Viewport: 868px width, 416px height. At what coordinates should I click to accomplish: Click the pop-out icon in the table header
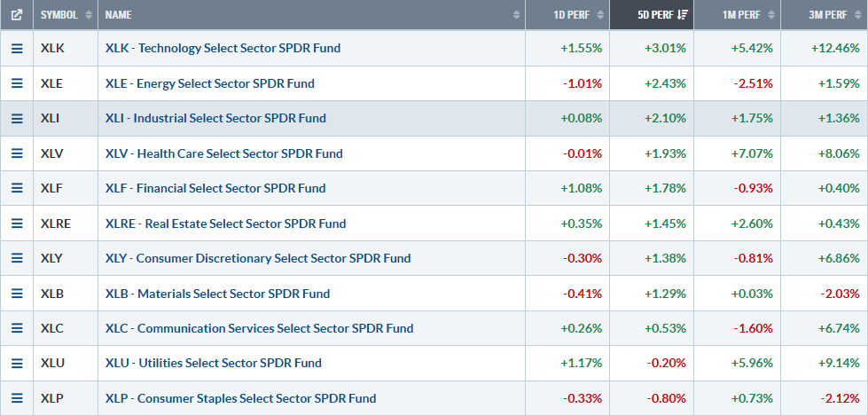click(x=17, y=15)
